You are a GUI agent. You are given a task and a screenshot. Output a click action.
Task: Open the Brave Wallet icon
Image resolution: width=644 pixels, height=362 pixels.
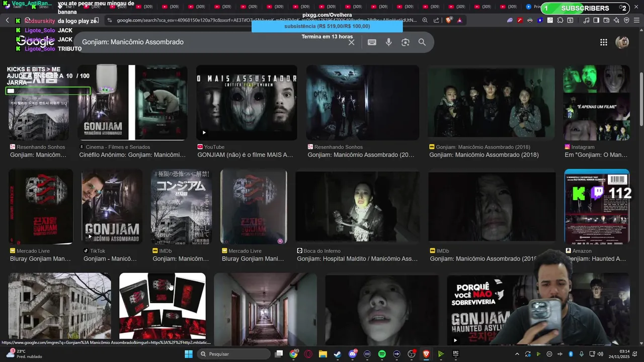pos(606,20)
